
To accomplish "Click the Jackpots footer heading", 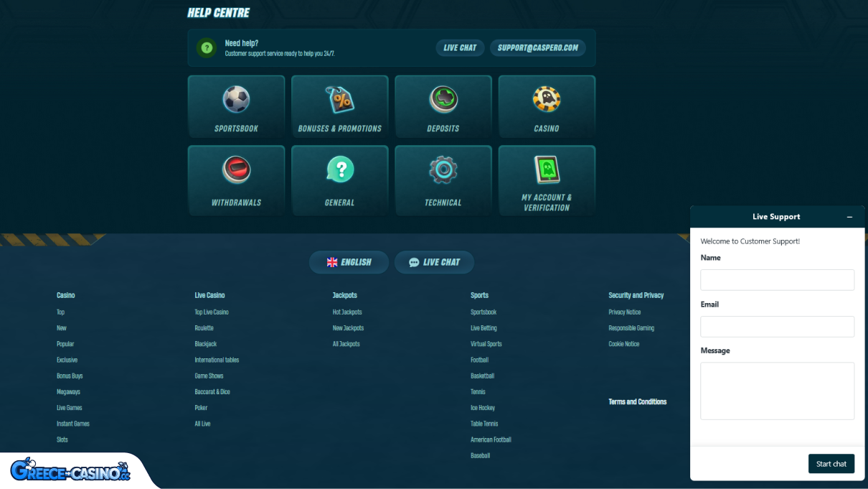I will 345,295.
